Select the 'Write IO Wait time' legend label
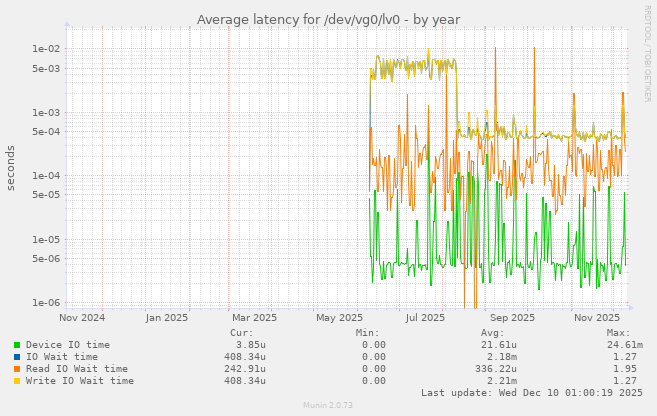The width and height of the screenshot is (657, 416). coord(80,381)
